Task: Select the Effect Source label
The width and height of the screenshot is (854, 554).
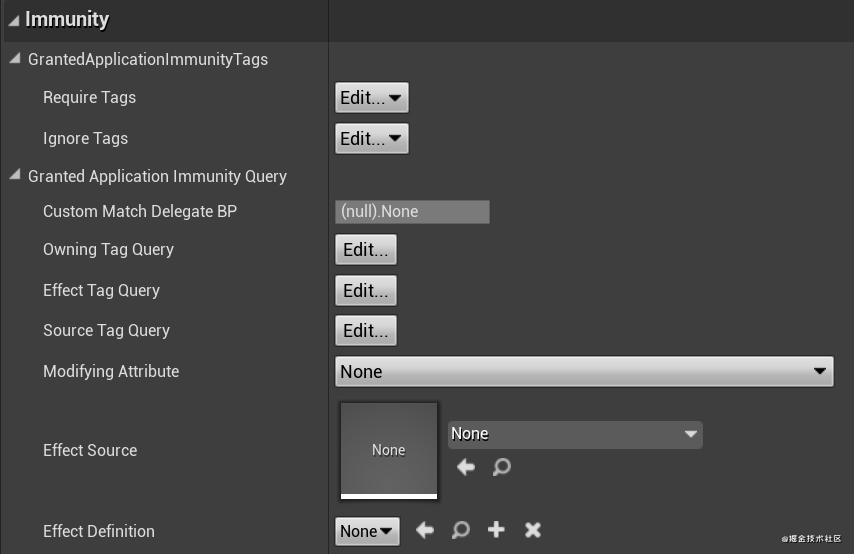Action: coord(90,450)
